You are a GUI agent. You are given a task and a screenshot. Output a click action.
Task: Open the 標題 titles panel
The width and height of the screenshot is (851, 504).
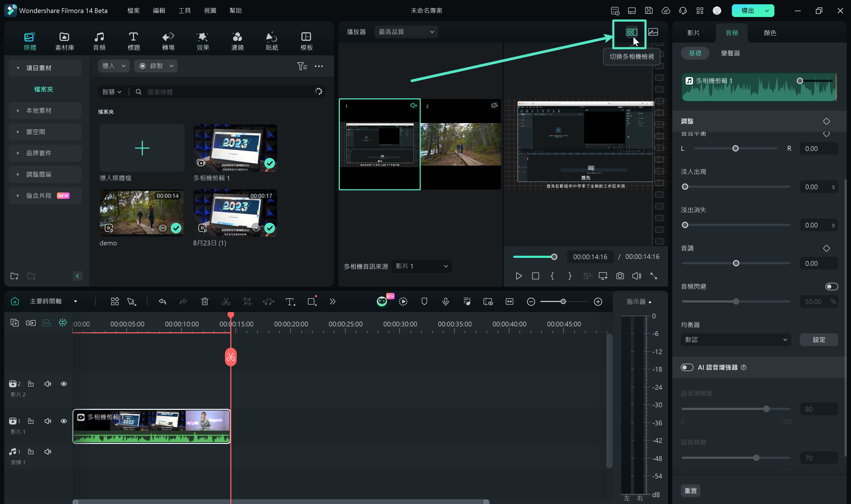point(134,41)
